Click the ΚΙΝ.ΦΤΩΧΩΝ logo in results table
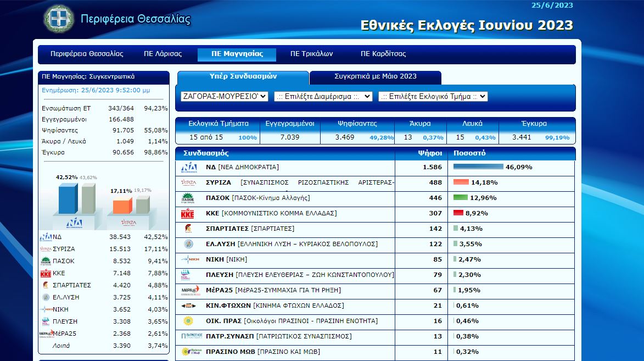 [x=188, y=306]
